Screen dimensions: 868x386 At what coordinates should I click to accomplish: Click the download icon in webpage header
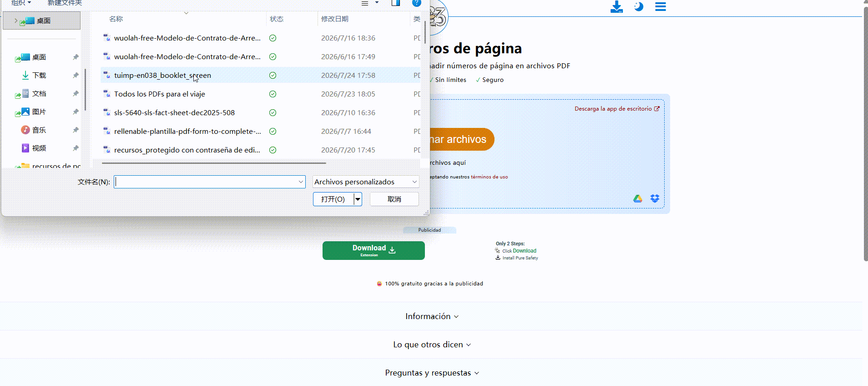pyautogui.click(x=616, y=7)
